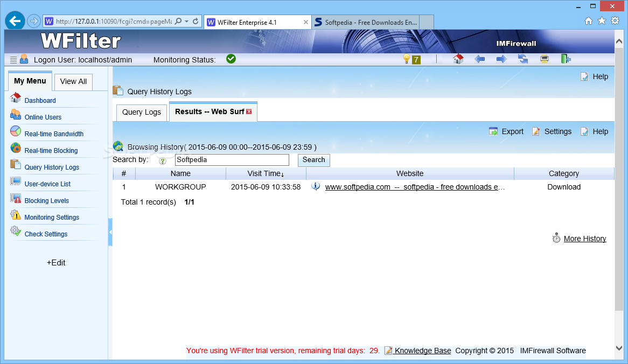Select the View All sidebar tab
Screen dimensions: 628x364
pyautogui.click(x=73, y=82)
